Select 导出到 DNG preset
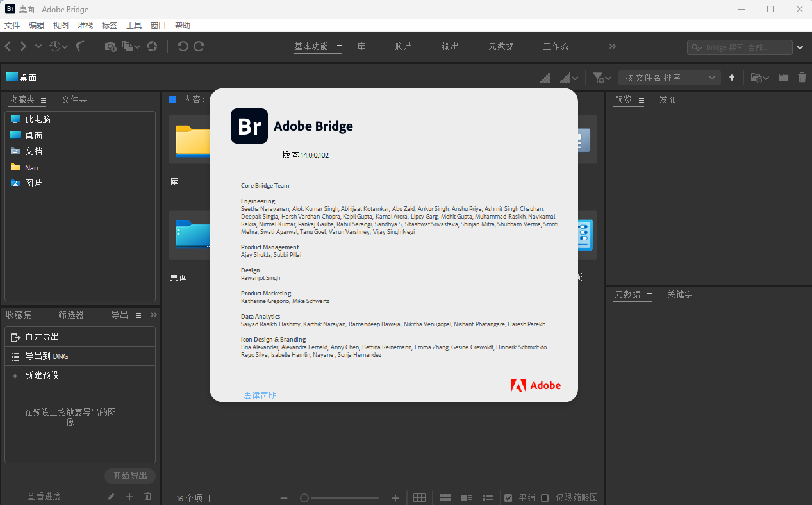This screenshot has width=812, height=505. 80,356
